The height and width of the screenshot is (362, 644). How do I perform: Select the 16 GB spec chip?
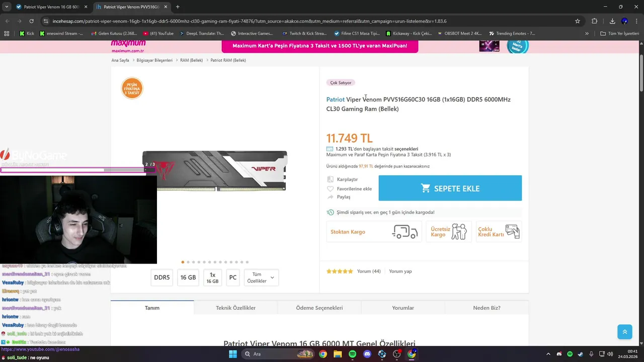188,278
